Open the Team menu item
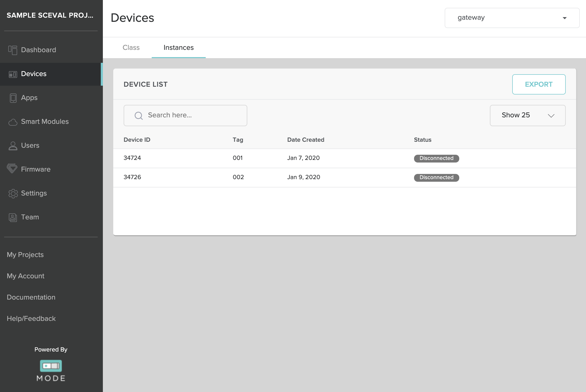Image resolution: width=586 pixels, height=392 pixels. coord(51,217)
